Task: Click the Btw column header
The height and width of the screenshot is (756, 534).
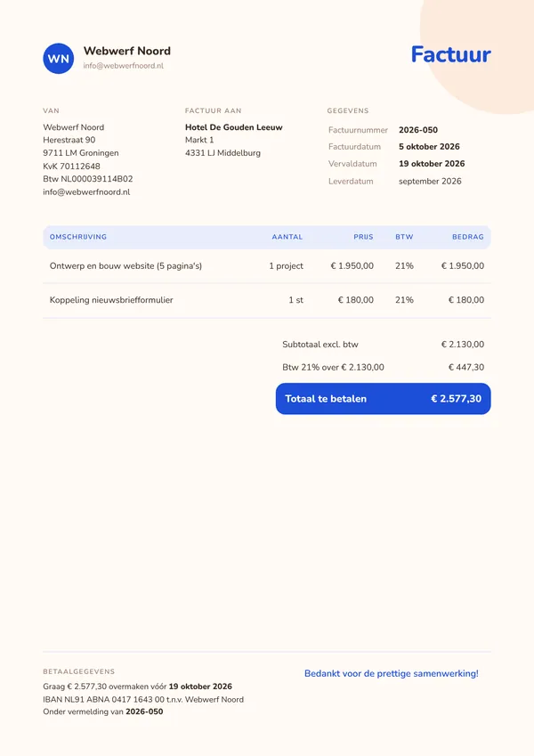Action: [x=404, y=237]
